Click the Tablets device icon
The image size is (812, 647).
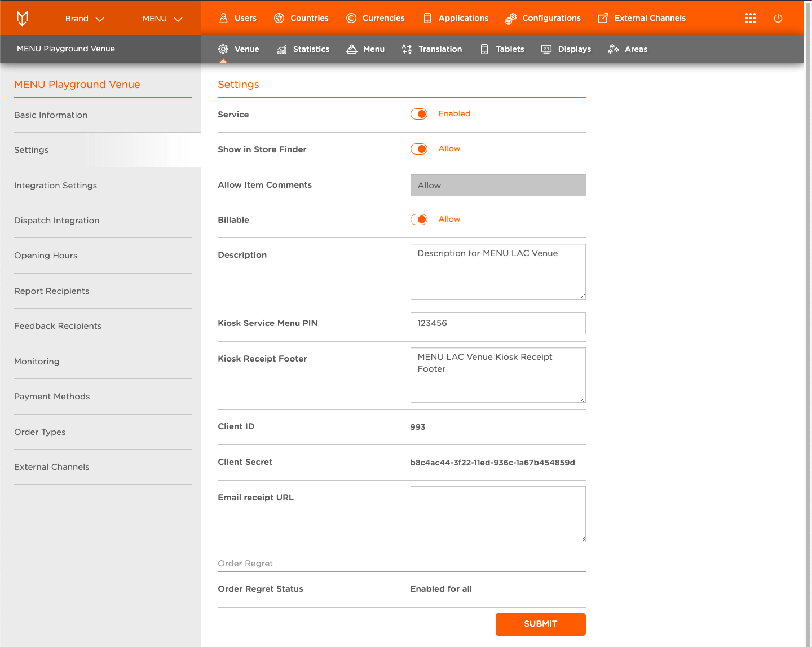coord(484,49)
